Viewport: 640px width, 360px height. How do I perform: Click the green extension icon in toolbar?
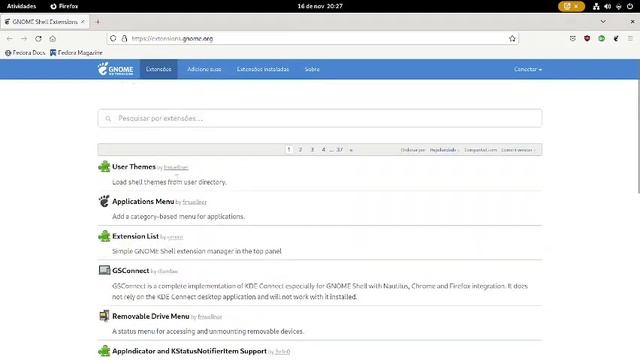602,38
